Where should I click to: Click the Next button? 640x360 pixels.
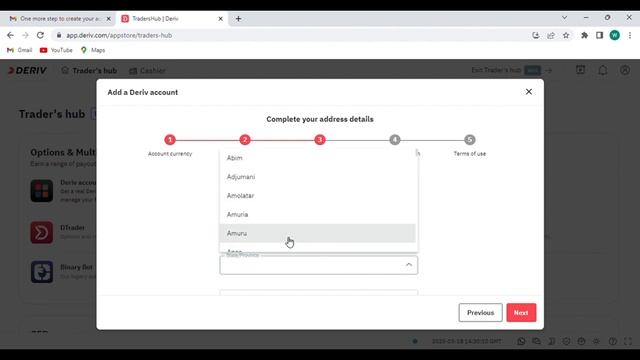tap(521, 313)
